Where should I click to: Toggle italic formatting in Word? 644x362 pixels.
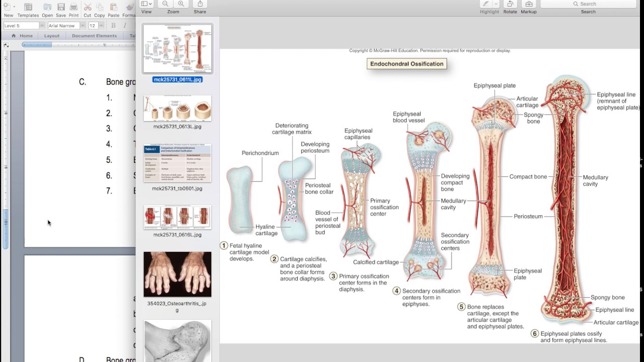pyautogui.click(x=125, y=26)
